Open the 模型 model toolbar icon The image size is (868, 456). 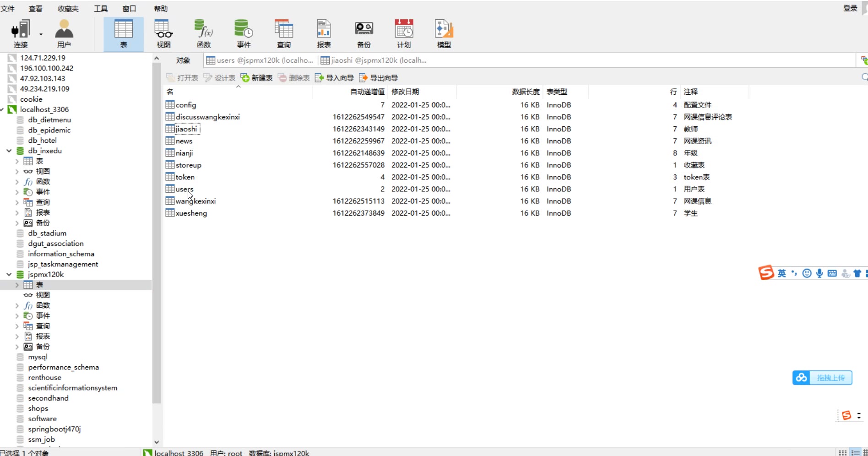(x=444, y=34)
